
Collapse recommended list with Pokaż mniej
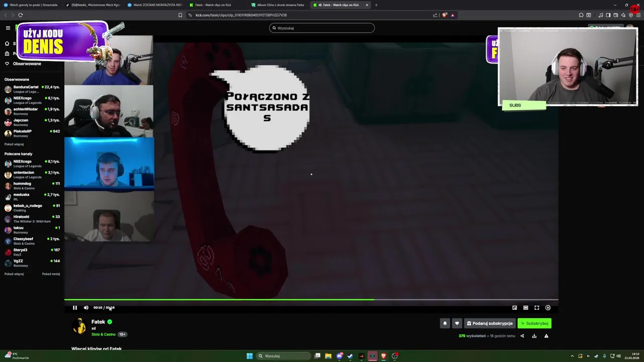[x=51, y=274]
